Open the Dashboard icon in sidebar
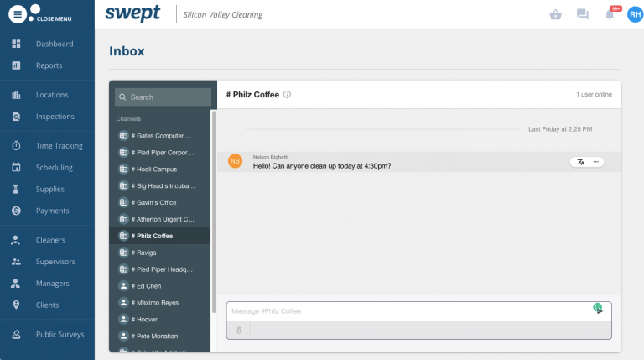This screenshot has height=360, width=644. click(x=16, y=44)
